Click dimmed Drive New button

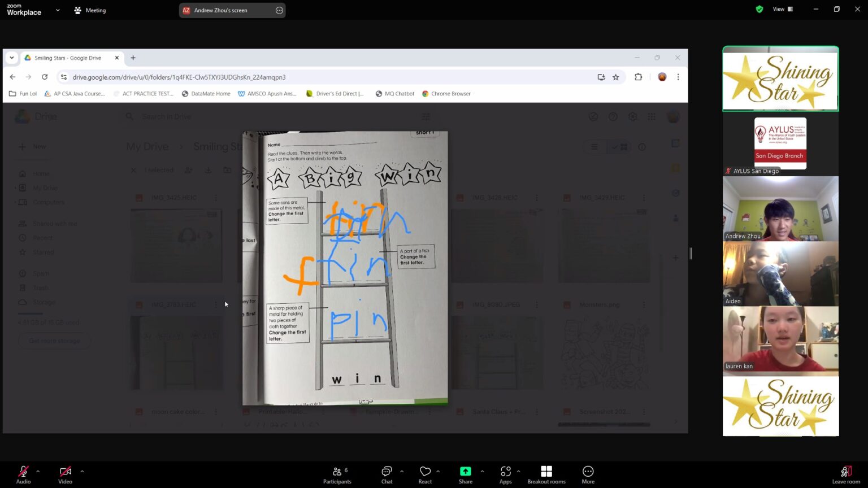[32, 146]
